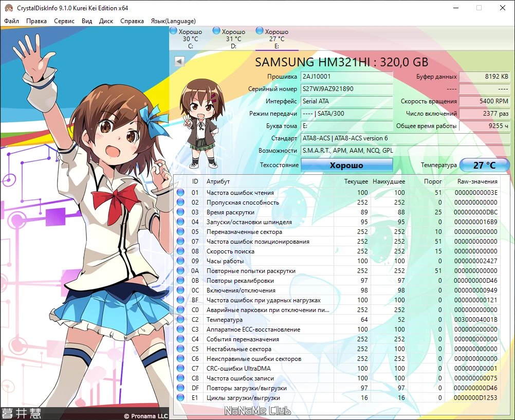Screen dimensions: 515x420
Task: Click raw value 0000000D1253
Action: 475,398
